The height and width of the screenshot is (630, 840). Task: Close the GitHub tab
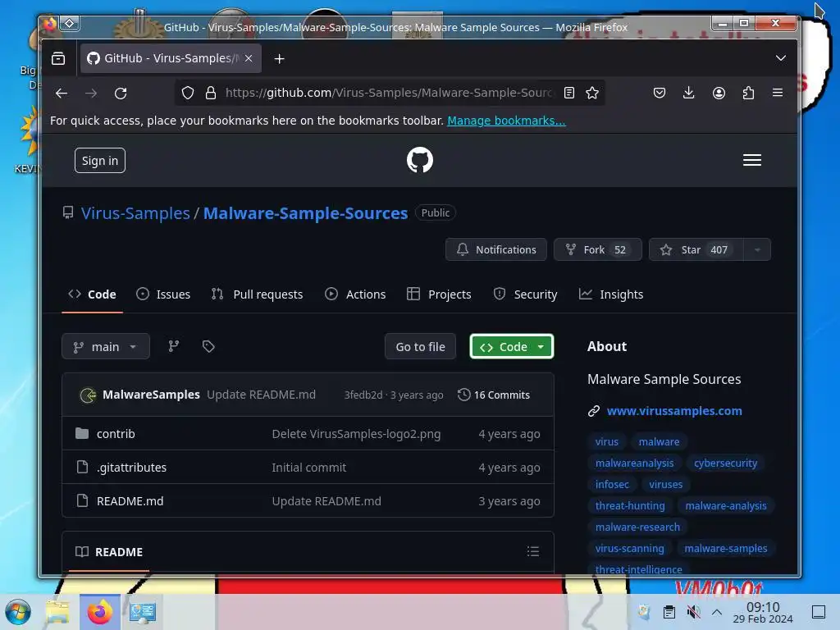point(249,58)
